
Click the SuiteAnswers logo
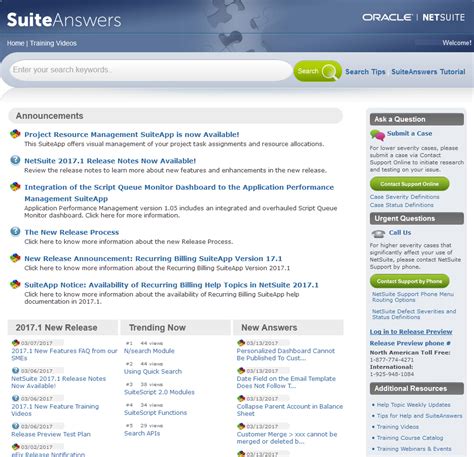[64, 20]
